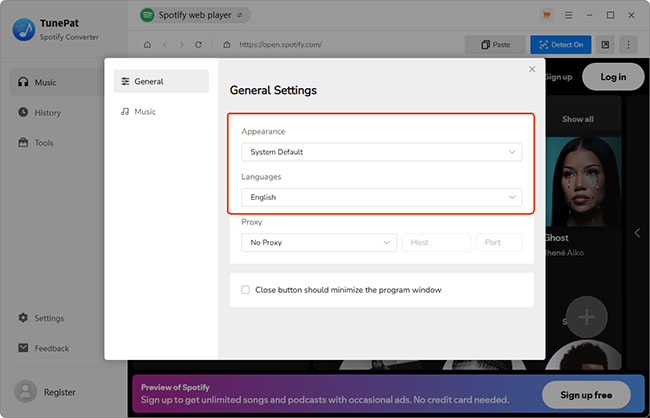Click the pop-out window icon
The image size is (650, 418).
pos(605,45)
